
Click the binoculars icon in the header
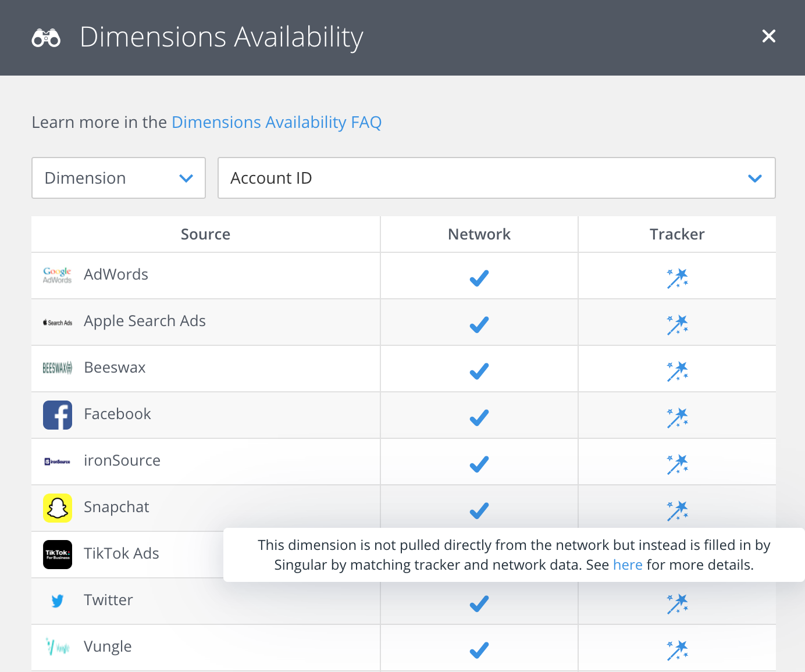click(46, 37)
